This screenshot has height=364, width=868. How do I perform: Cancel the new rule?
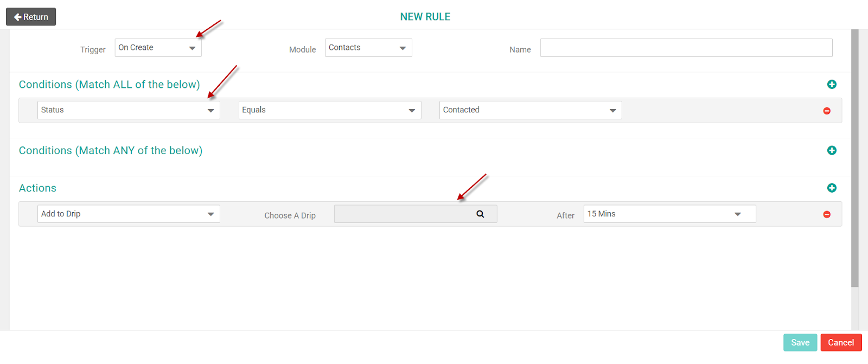click(x=841, y=342)
